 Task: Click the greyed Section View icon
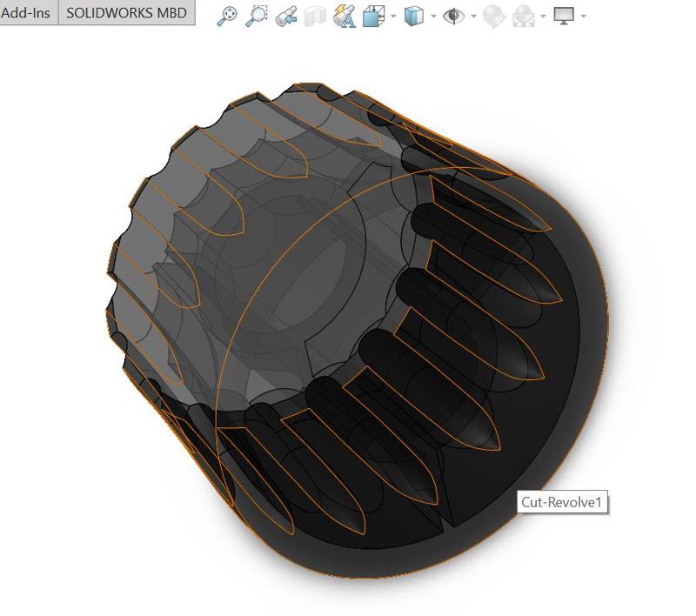[315, 17]
